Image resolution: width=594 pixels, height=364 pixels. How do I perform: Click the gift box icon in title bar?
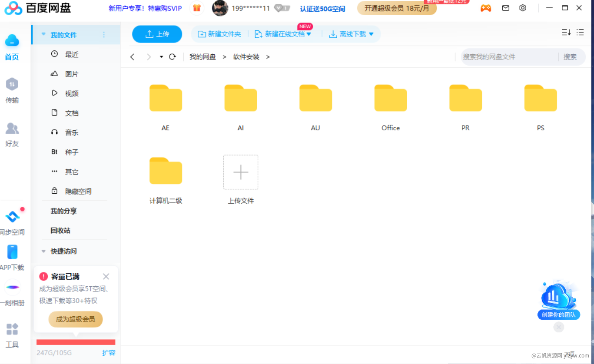(x=197, y=8)
